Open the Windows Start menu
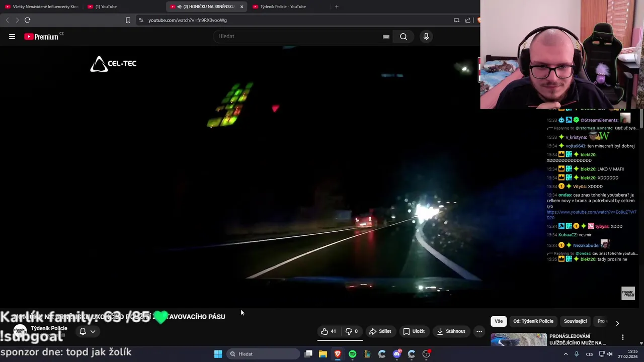Image resolution: width=644 pixels, height=362 pixels. click(218, 354)
